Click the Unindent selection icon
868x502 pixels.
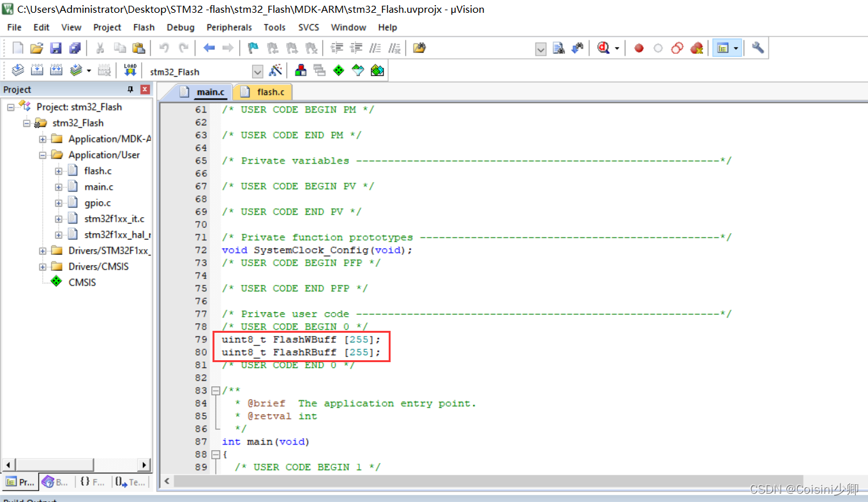(x=356, y=48)
